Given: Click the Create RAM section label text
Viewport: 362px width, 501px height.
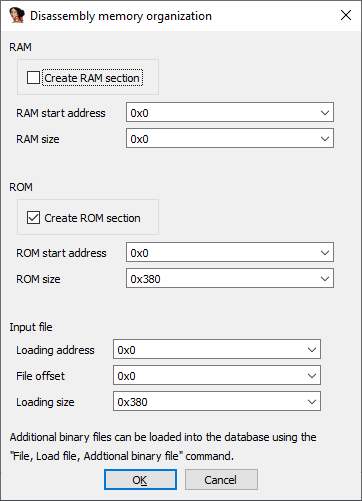Looking at the screenshot, I should [92, 78].
